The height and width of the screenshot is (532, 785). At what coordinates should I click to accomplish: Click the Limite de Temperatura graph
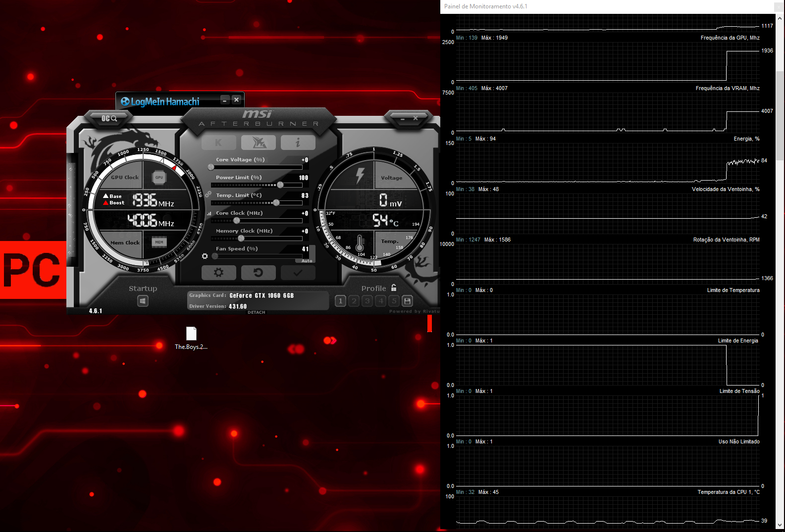(x=608, y=315)
